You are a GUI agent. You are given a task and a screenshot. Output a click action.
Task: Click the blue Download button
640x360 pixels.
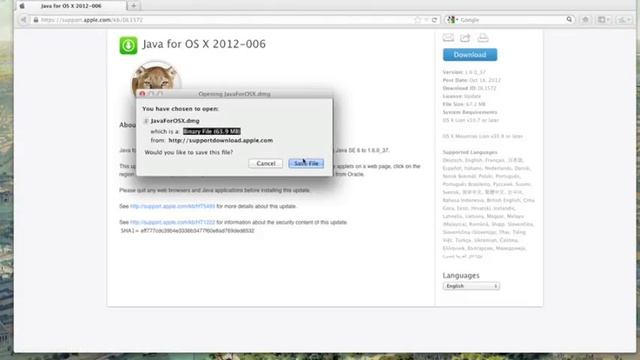(470, 55)
